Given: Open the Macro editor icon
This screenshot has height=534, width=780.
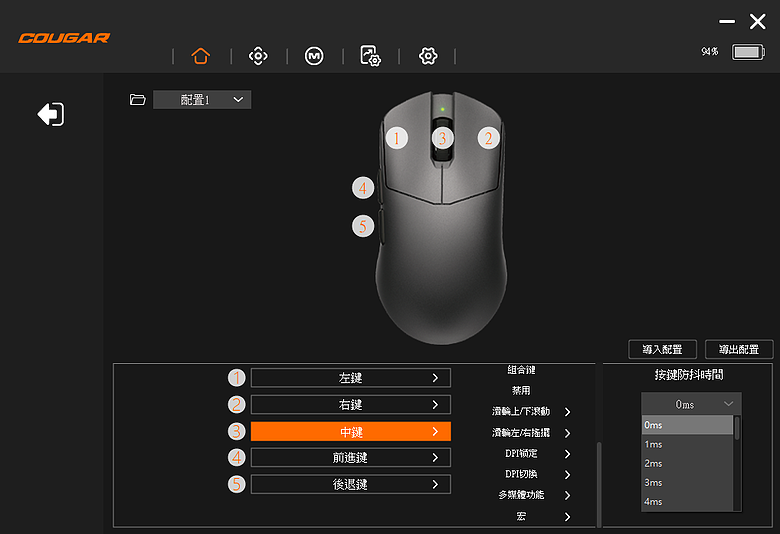Looking at the screenshot, I should pyautogui.click(x=314, y=56).
